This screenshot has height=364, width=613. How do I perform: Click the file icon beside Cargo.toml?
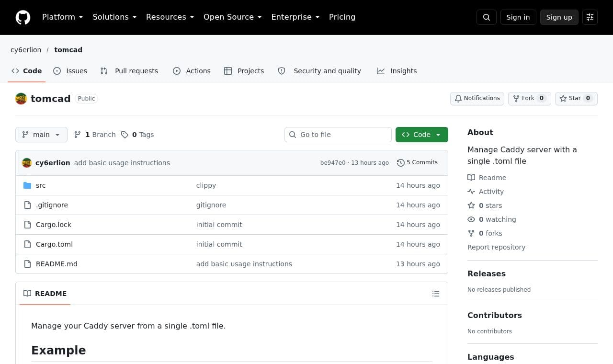click(27, 244)
